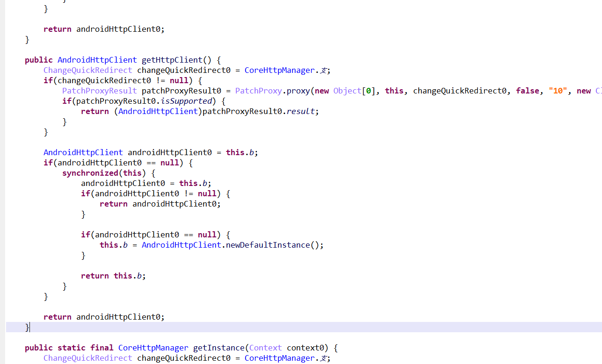The height and width of the screenshot is (364, 602).
Task: Click the Context parameter type in getInstance
Action: tap(265, 348)
